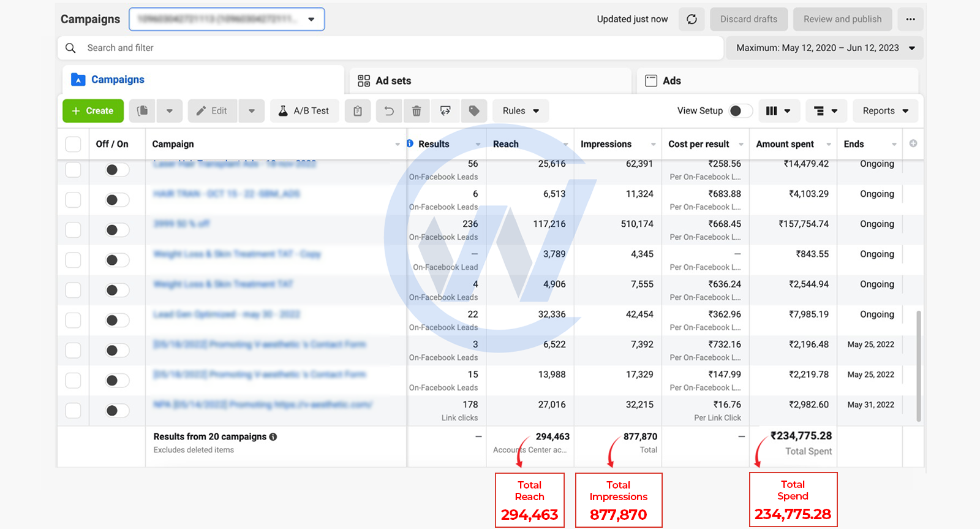Screen dimensions: 980x529
Task: Toggle campaign with ₹157,754.74 spent
Action: coord(117,230)
